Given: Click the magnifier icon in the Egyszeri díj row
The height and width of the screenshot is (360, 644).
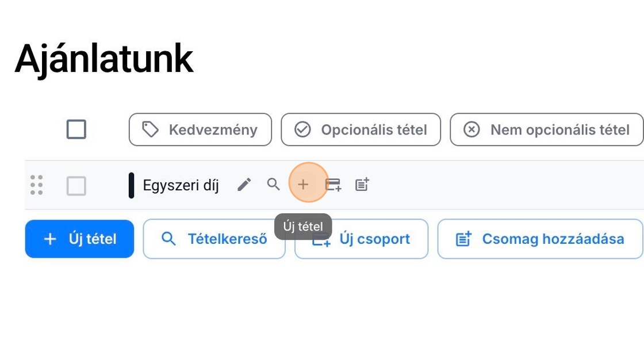Looking at the screenshot, I should (x=274, y=185).
